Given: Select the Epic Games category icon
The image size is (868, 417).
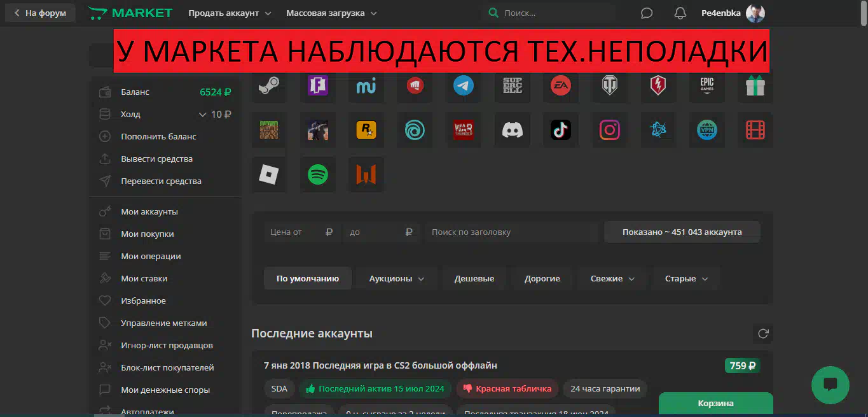Looking at the screenshot, I should pyautogui.click(x=706, y=85).
